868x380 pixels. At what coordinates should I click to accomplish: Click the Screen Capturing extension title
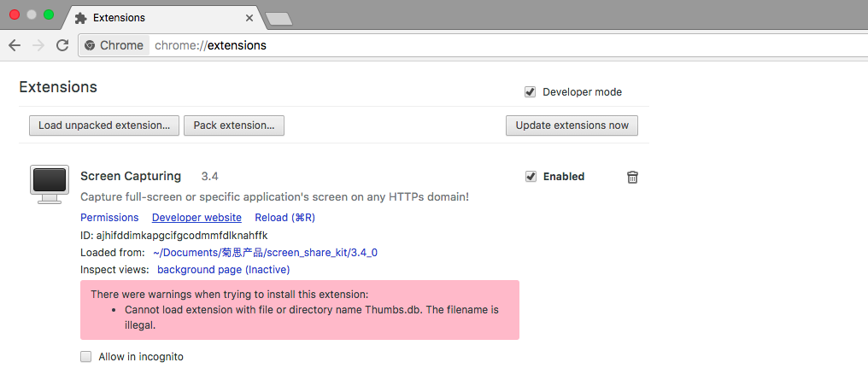click(131, 177)
